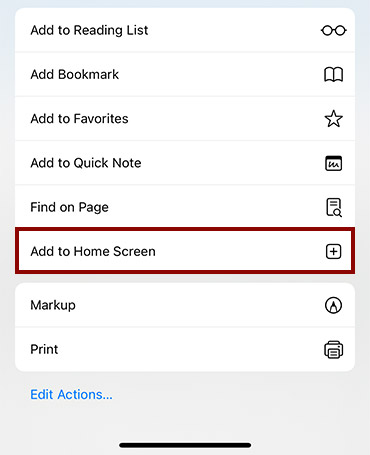Viewport: 370px width, 455px height.
Task: Tap the blurred strip above the actions list
Action: pos(185,4)
